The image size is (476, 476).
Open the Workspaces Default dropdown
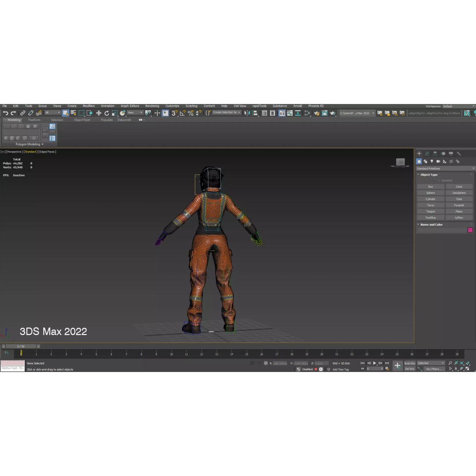point(458,106)
